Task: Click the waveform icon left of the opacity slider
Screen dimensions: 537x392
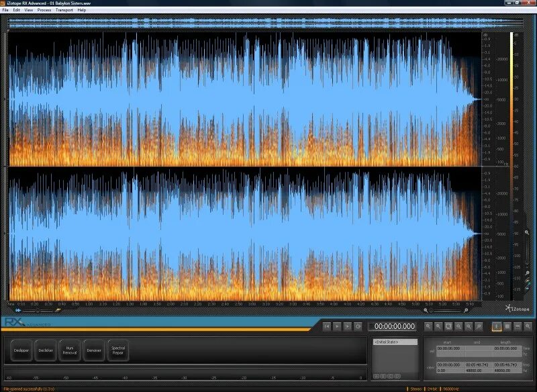Action: click(x=18, y=310)
